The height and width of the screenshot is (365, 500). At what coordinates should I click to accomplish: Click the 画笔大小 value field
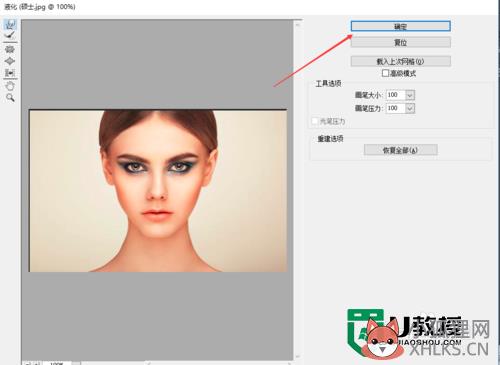[395, 95]
